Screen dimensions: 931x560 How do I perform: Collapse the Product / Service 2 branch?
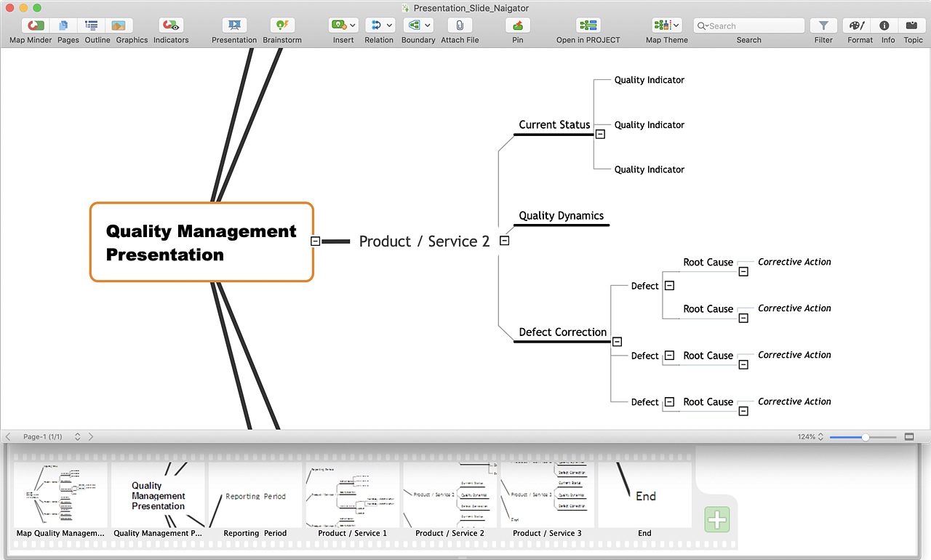[x=504, y=241]
